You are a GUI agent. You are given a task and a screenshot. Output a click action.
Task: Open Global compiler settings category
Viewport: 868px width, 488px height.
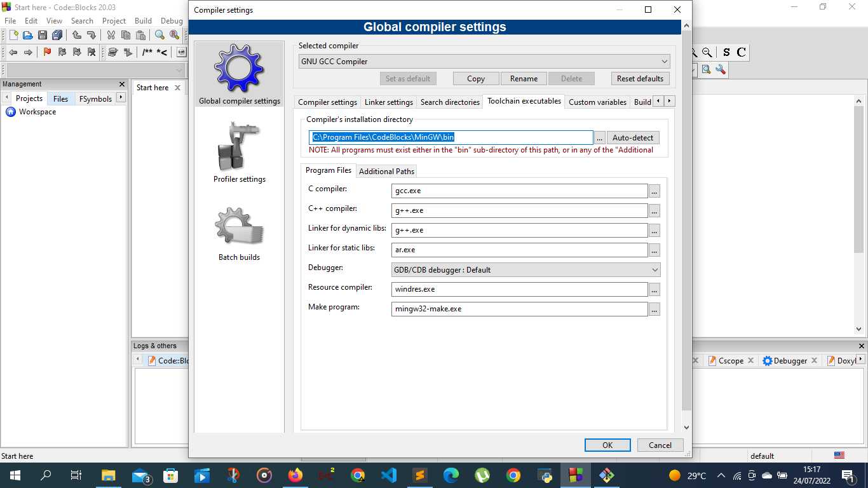point(240,74)
